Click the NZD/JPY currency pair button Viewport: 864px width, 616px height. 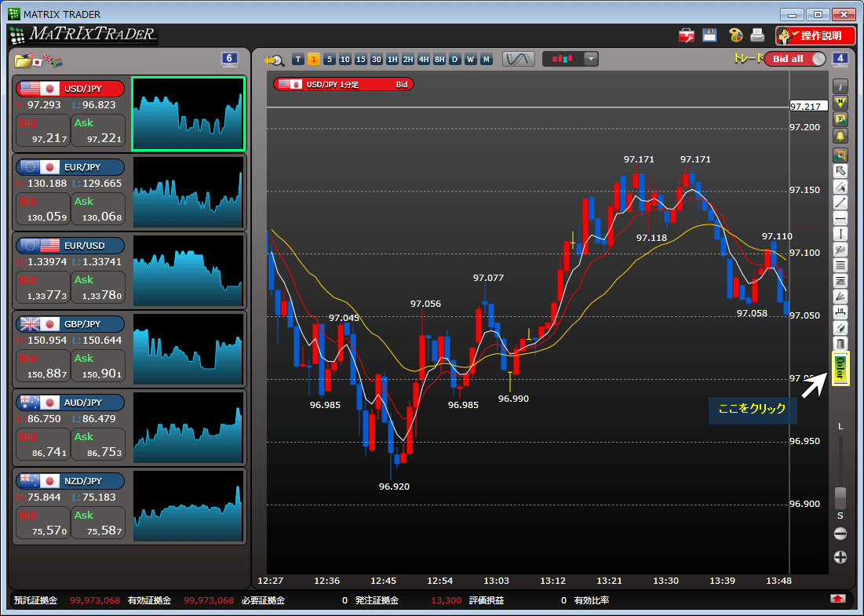(x=70, y=481)
